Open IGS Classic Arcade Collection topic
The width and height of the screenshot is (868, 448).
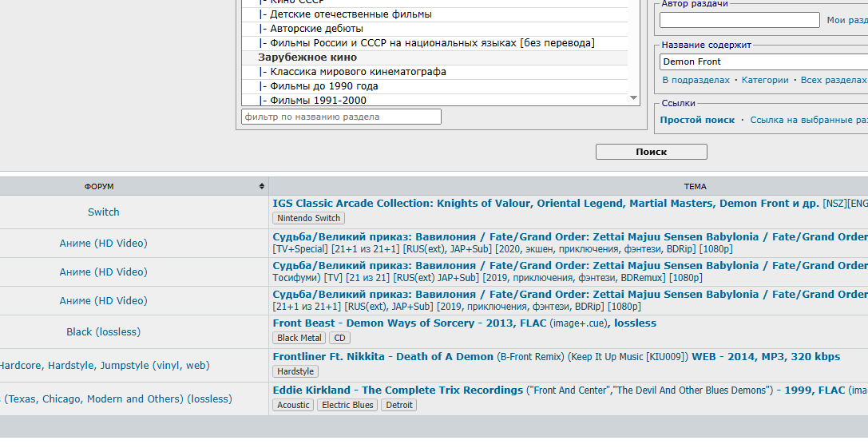click(545, 203)
